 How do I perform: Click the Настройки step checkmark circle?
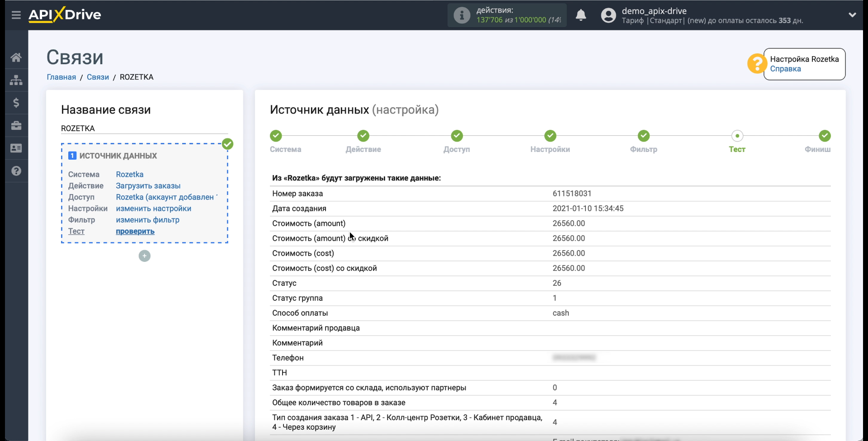coord(550,136)
